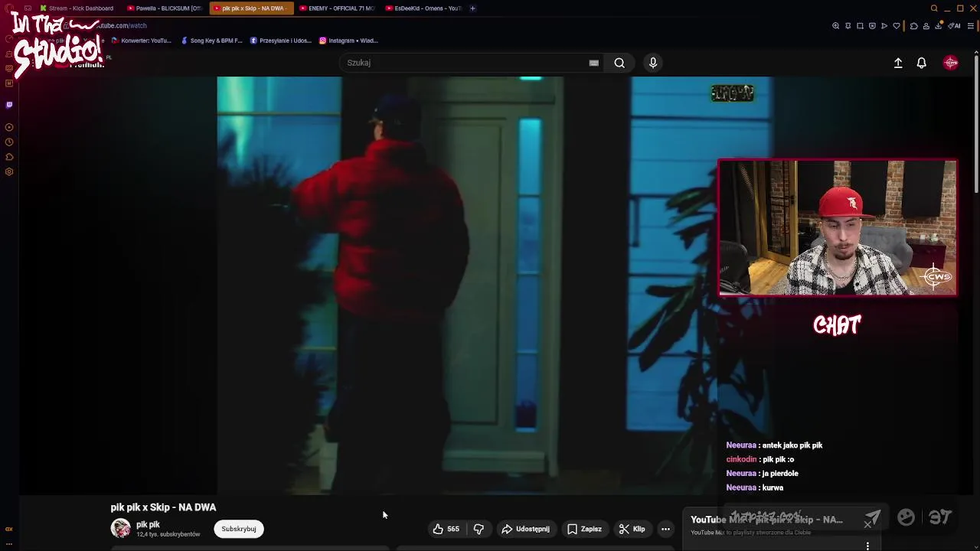
Task: Open the extensions puzzle icon
Action: 913,26
